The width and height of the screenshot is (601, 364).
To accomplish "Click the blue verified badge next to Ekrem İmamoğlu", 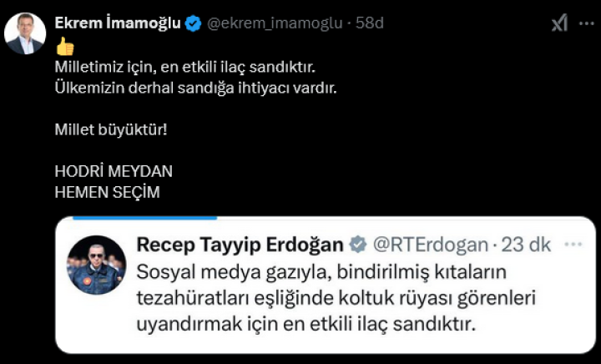I will coord(193,23).
